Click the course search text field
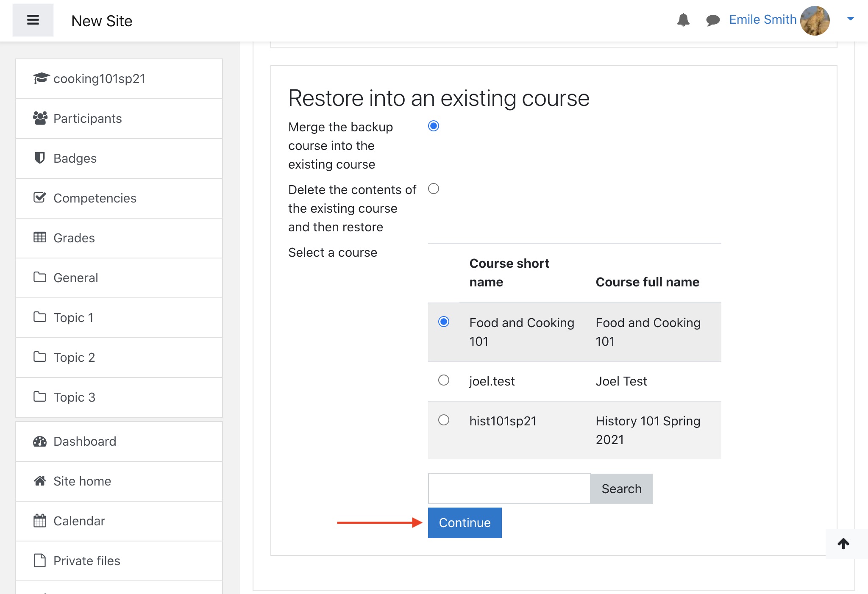This screenshot has height=594, width=868. [x=509, y=489]
